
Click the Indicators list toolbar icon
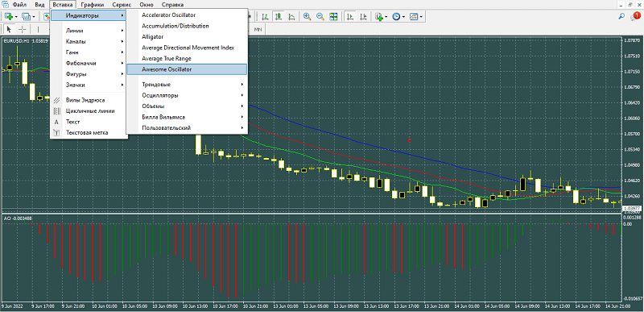coord(378,16)
